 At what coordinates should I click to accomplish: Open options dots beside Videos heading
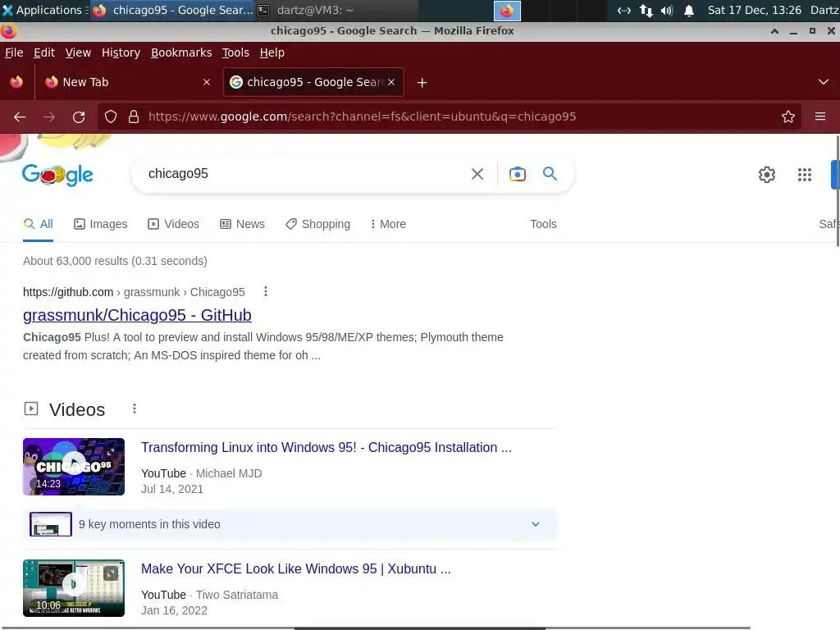[x=134, y=409]
